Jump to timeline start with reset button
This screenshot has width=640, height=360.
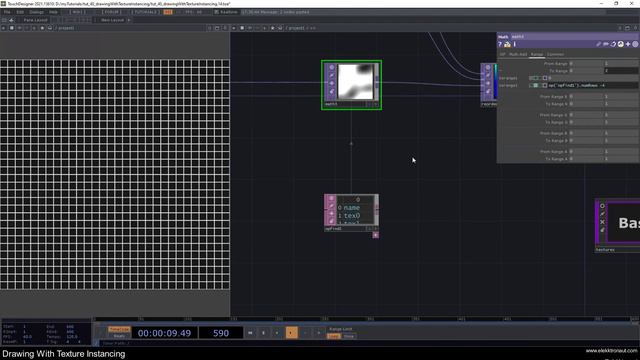pos(250,333)
